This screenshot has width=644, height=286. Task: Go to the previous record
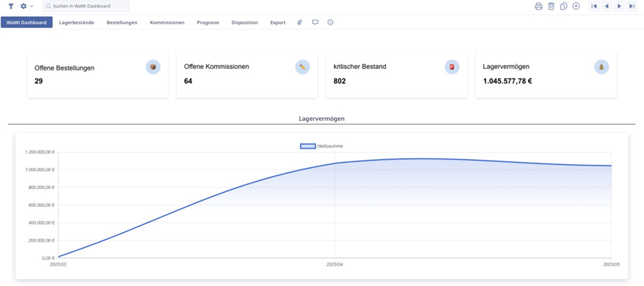pos(606,6)
